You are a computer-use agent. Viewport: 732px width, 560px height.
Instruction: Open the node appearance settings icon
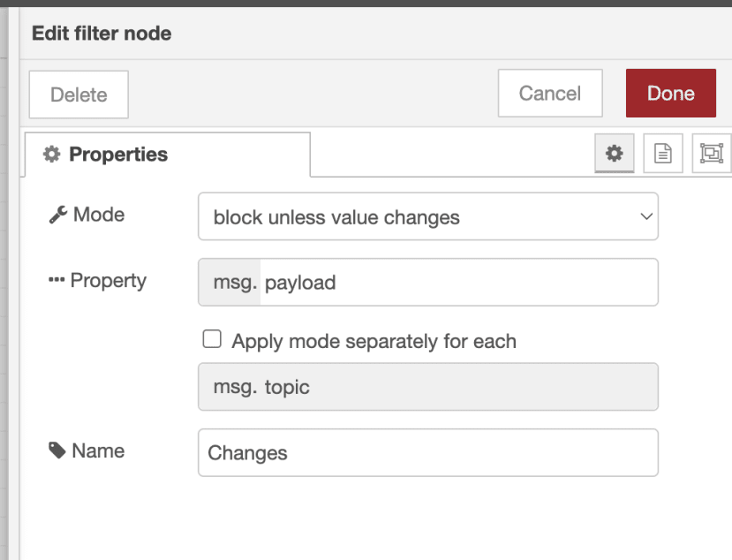[x=711, y=154]
